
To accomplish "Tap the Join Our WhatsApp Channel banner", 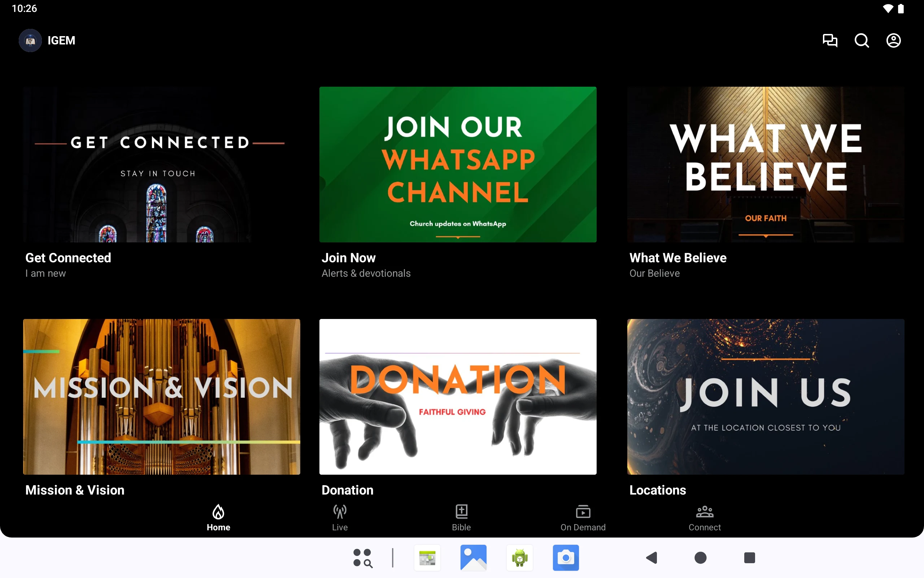I will 458,164.
